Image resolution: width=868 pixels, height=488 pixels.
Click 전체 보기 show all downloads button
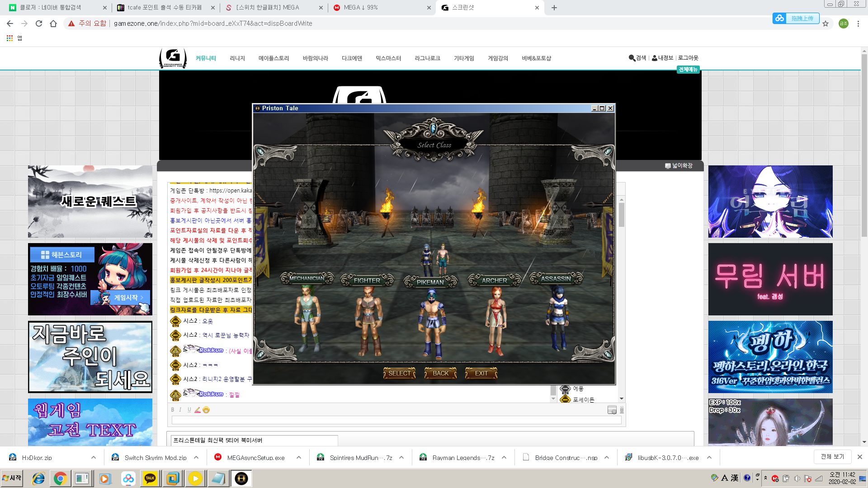click(832, 457)
